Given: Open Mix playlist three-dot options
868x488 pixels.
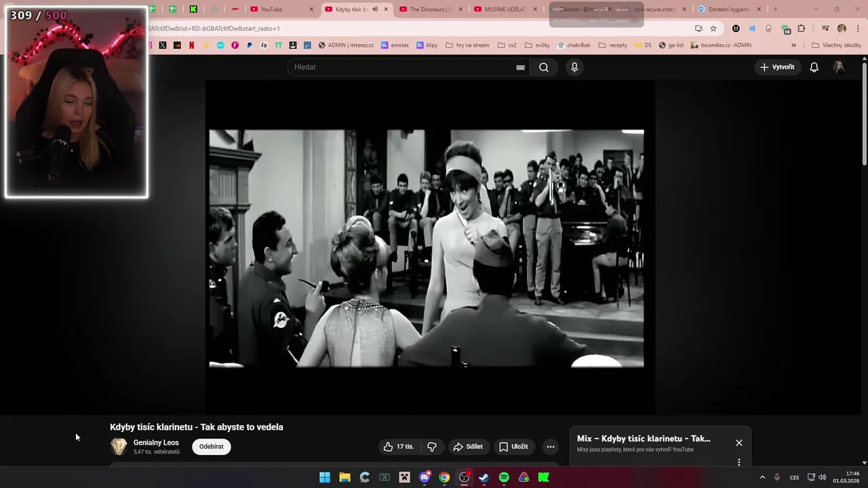Looking at the screenshot, I should pyautogui.click(x=739, y=462).
